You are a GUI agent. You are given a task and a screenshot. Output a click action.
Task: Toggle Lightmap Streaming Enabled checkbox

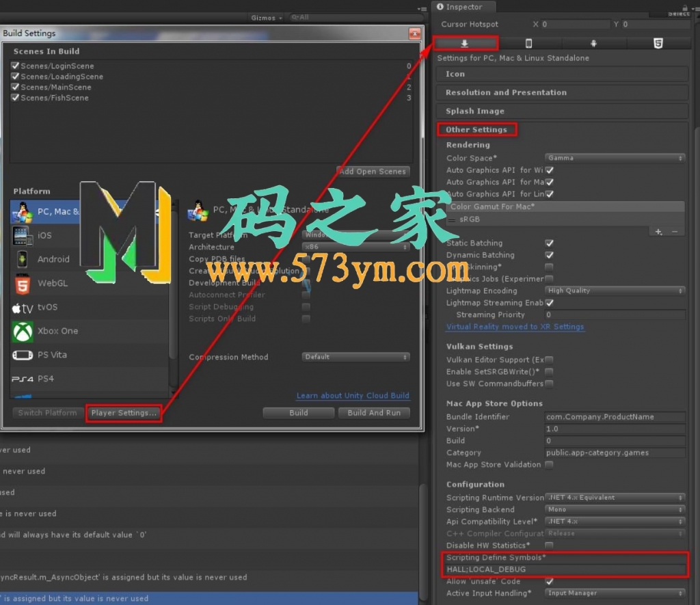point(550,303)
